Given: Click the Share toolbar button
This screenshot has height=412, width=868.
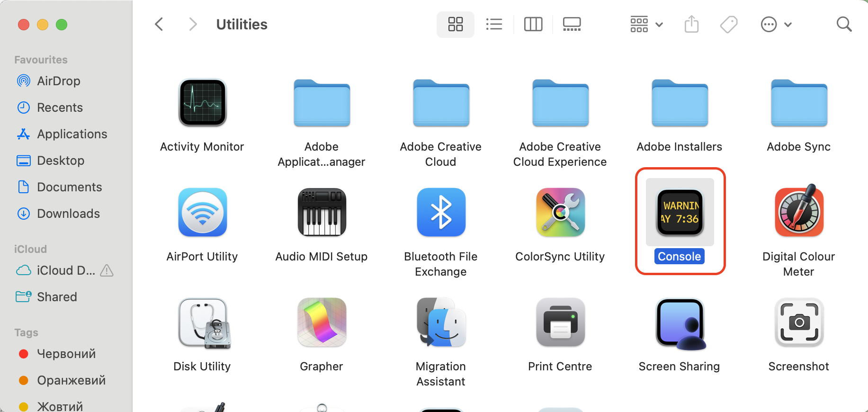Looking at the screenshot, I should pyautogui.click(x=691, y=24).
